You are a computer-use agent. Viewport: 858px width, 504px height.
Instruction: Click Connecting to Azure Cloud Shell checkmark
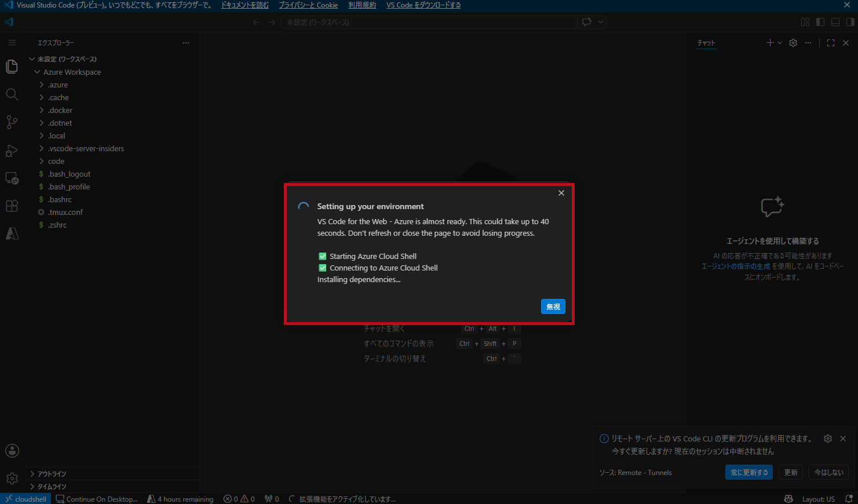pos(323,268)
